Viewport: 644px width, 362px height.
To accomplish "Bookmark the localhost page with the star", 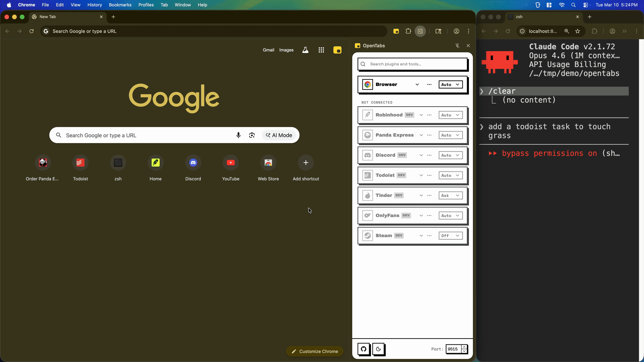I will click(x=578, y=31).
